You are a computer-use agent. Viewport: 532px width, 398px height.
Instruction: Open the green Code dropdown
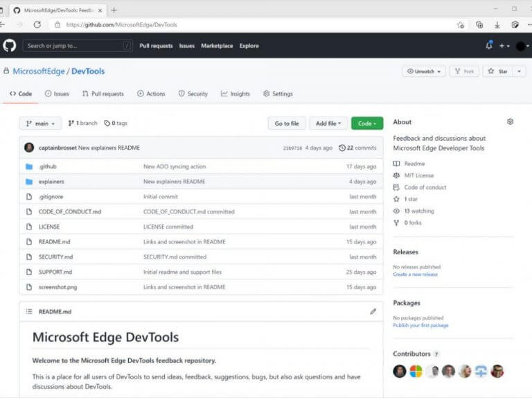tap(367, 123)
